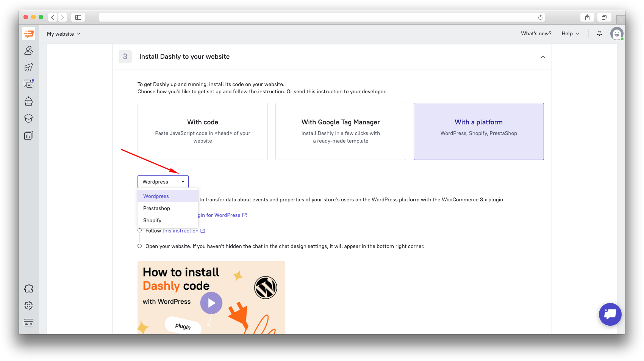Click the Safari address bar

[x=322, y=17]
